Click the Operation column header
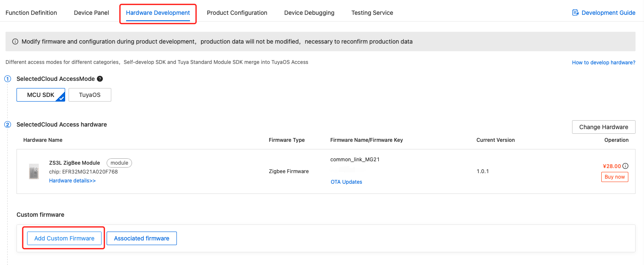 coord(616,140)
